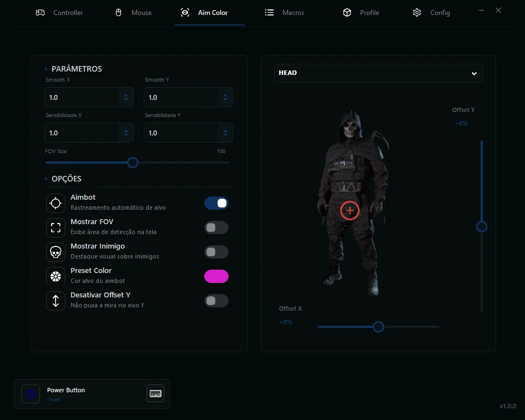Image resolution: width=525 pixels, height=420 pixels.
Task: Click the Offset Y vertical slider handle
Action: pyautogui.click(x=482, y=226)
